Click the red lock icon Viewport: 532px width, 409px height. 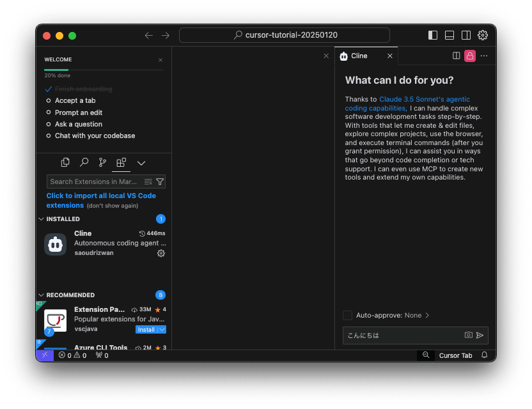[470, 56]
